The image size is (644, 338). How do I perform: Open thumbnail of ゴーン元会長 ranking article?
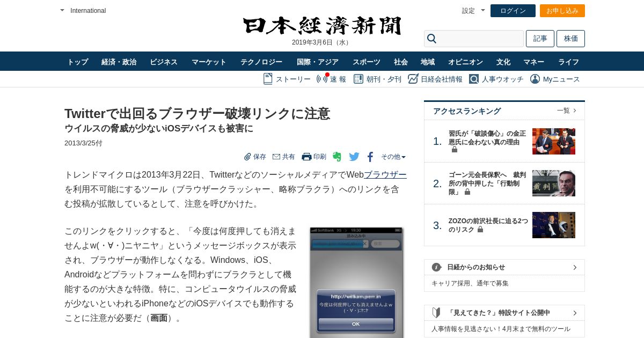[554, 183]
